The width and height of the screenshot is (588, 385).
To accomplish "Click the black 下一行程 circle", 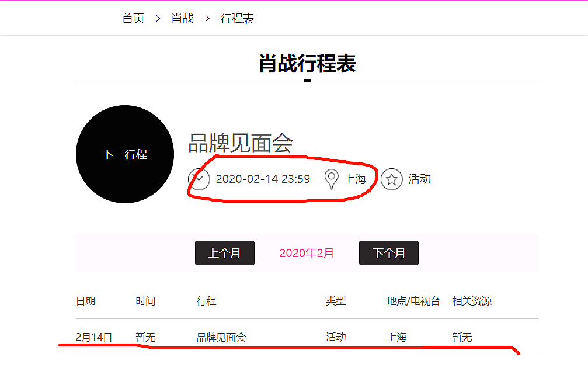I will [x=125, y=154].
